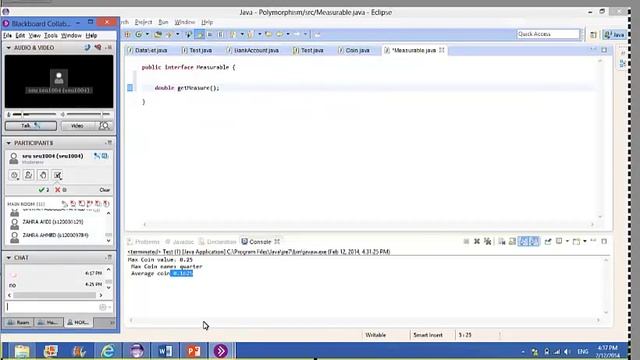Minimize the editor area in Eclipse

pyautogui.click(x=593, y=49)
